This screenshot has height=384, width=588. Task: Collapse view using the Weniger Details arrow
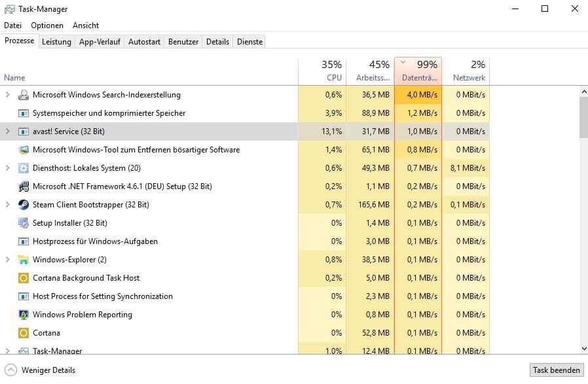[11, 370]
